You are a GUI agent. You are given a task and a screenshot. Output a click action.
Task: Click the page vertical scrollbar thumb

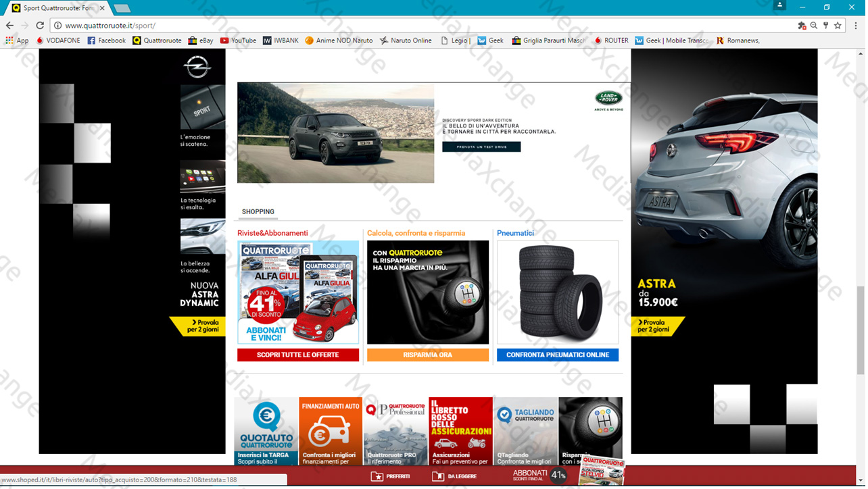(x=861, y=330)
